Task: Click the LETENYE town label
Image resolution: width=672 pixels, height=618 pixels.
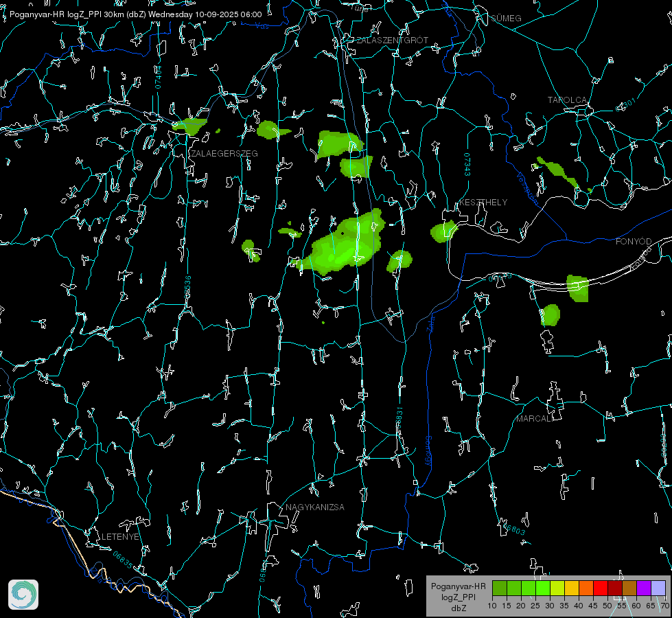Action: [x=120, y=536]
